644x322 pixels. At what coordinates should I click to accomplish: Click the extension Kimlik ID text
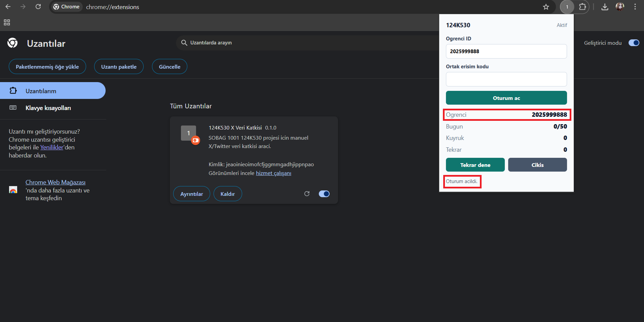point(261,164)
